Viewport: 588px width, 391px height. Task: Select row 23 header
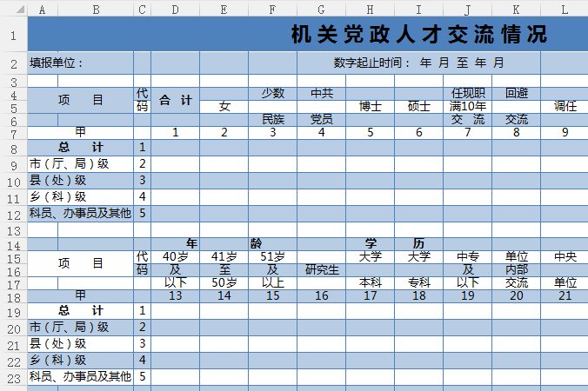(13, 377)
